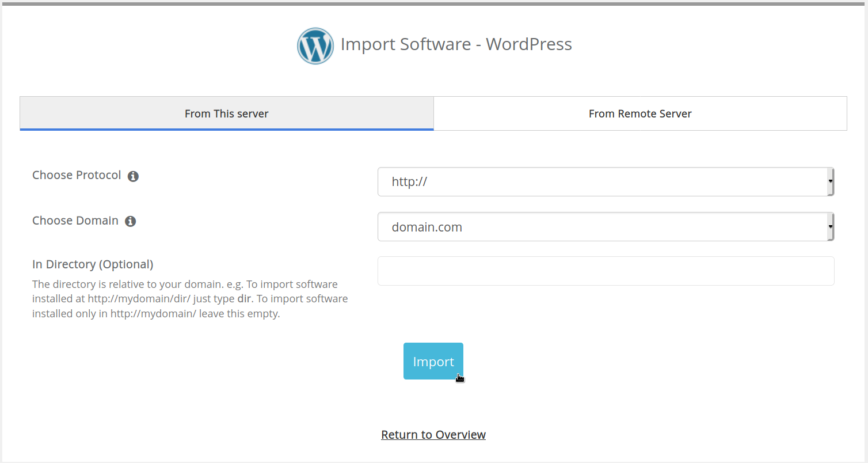The height and width of the screenshot is (463, 868).
Task: Follow the Return to Overview link
Action: (433, 435)
